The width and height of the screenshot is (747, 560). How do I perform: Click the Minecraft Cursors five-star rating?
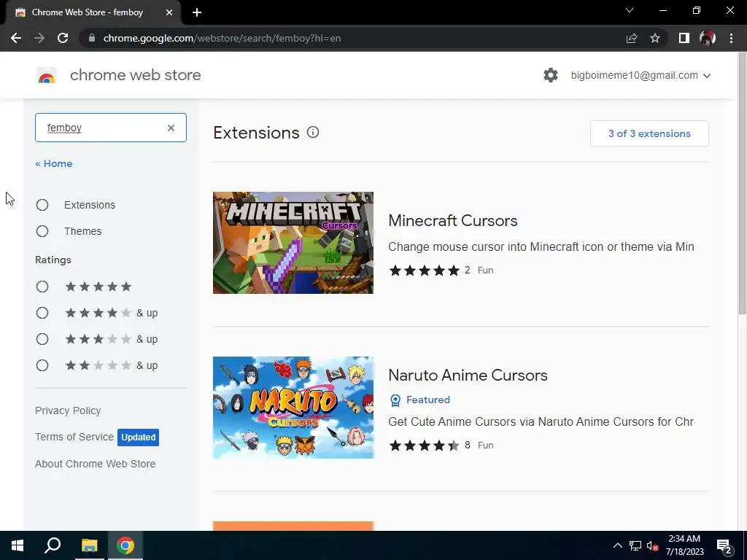pos(424,271)
